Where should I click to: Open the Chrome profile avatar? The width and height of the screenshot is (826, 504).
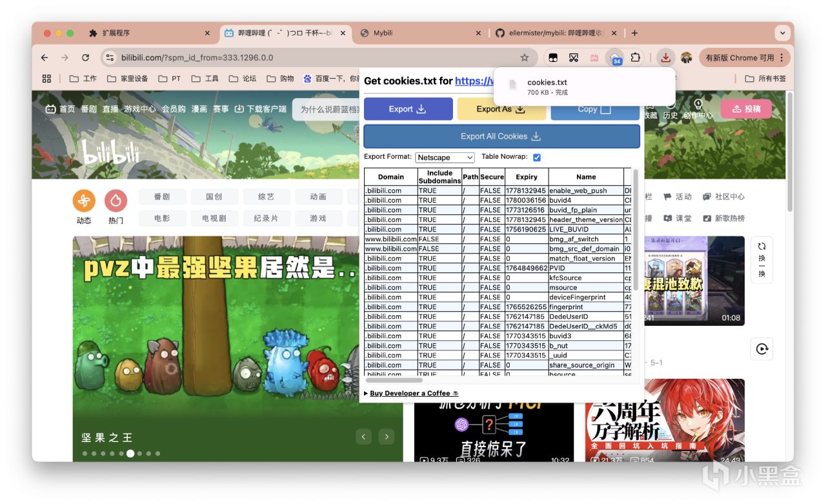[x=686, y=57]
